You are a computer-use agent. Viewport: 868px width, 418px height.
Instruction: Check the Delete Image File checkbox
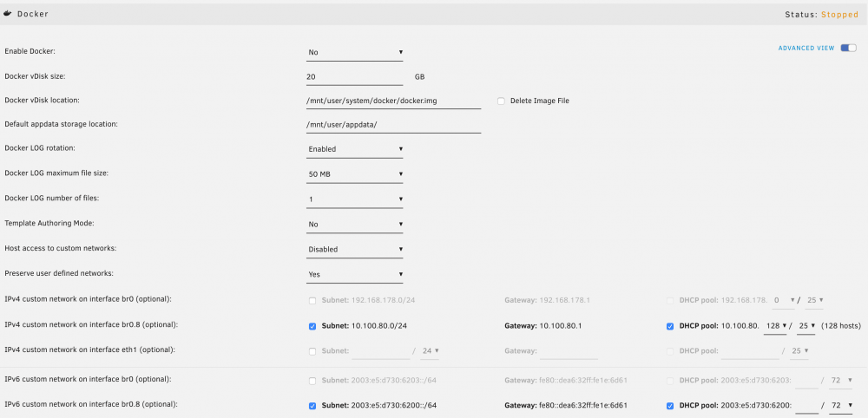pyautogui.click(x=501, y=101)
